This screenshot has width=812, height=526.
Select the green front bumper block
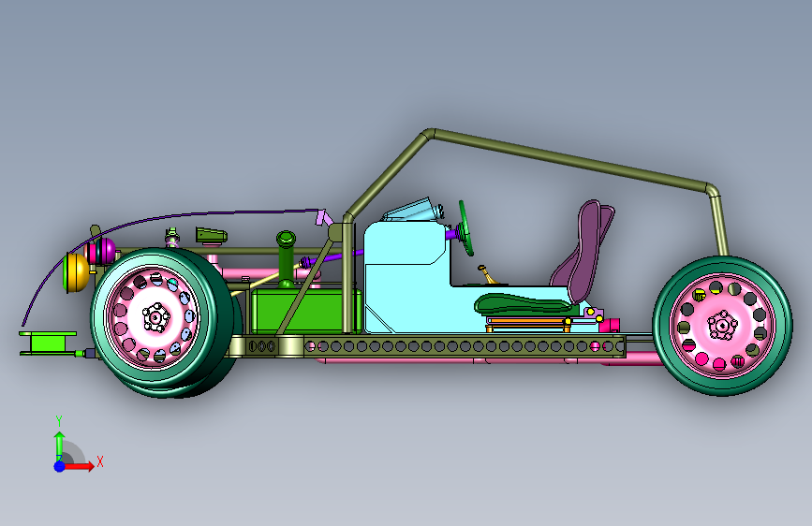pos(48,343)
